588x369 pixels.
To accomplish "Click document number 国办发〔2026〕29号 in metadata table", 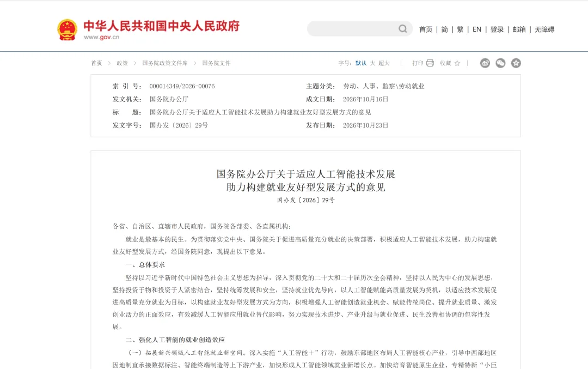I will tap(179, 125).
